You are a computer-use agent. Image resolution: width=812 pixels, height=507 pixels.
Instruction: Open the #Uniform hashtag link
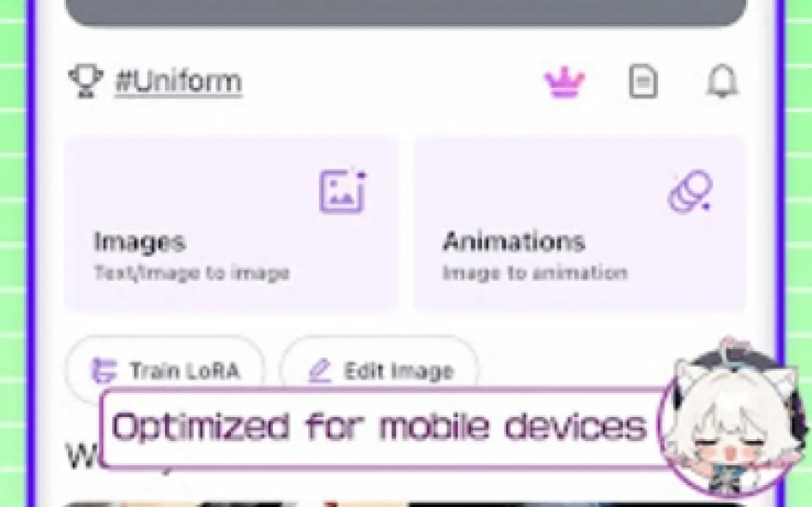[178, 81]
